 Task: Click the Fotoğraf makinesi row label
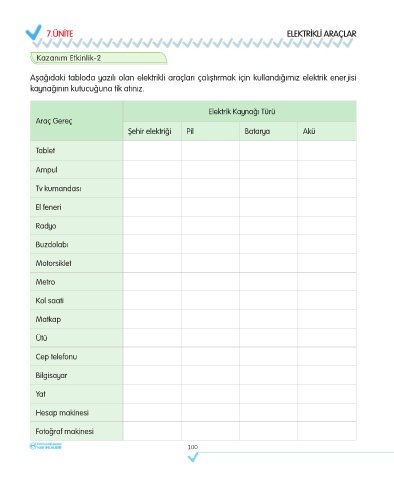point(65,431)
